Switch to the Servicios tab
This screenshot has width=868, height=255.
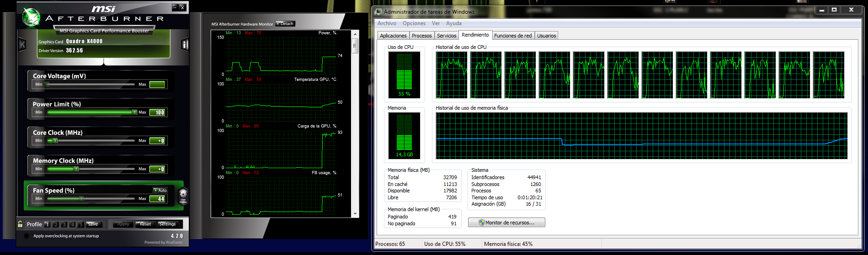(x=447, y=36)
